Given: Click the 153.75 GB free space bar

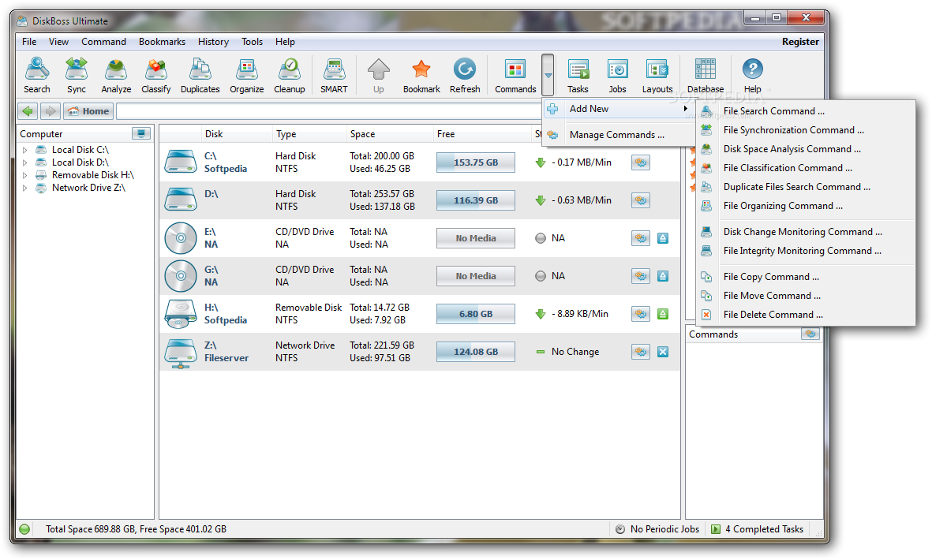Looking at the screenshot, I should click(476, 162).
